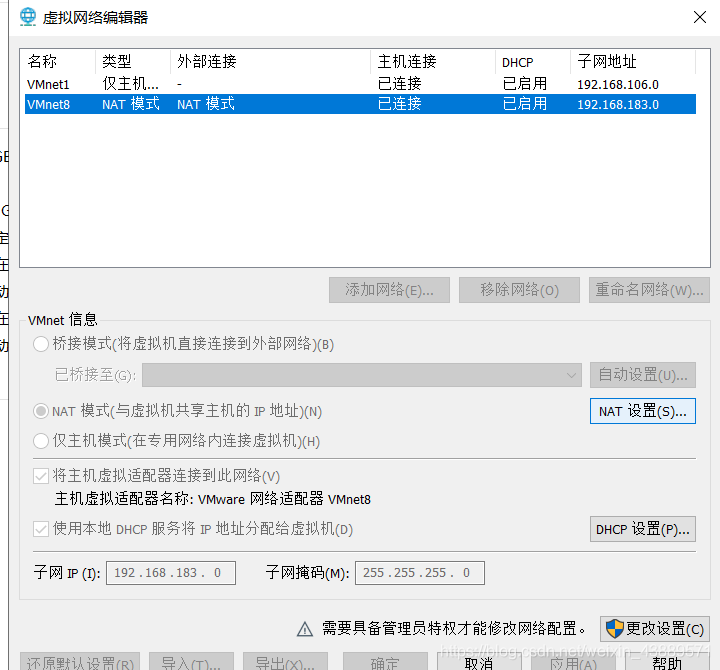720x670 pixels.
Task: Select the VMnet1 row
Action: click(x=360, y=84)
